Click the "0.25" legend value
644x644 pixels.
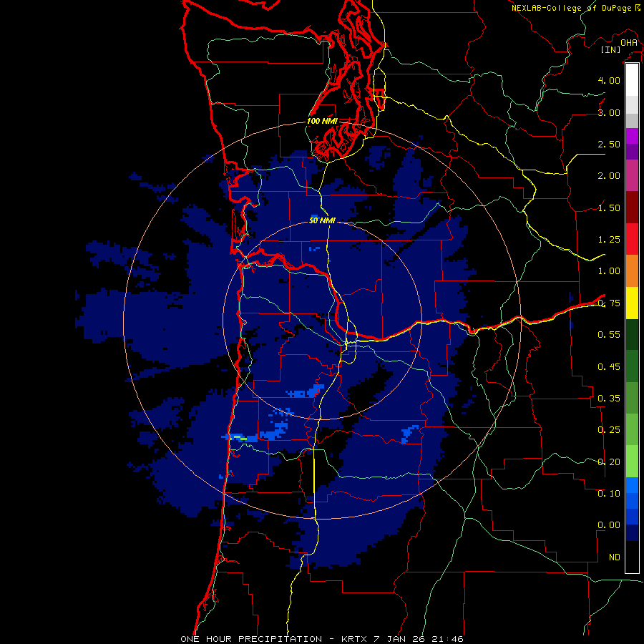[x=609, y=430]
